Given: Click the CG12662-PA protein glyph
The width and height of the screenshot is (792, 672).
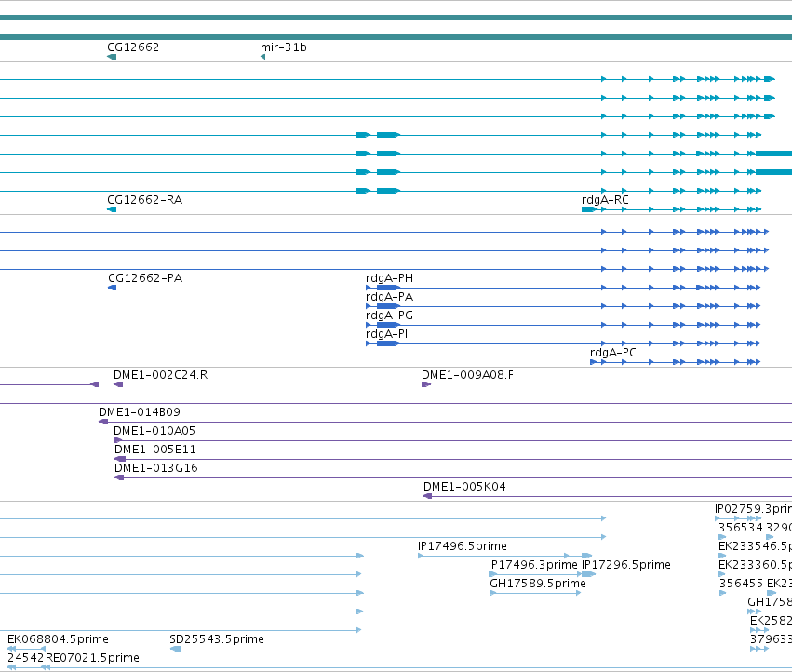Looking at the screenshot, I should tap(112, 288).
